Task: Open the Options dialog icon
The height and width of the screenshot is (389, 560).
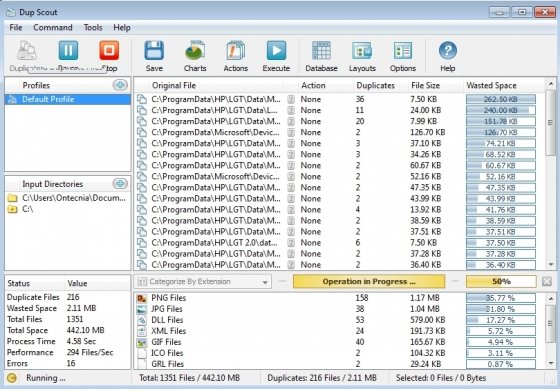Action: [x=402, y=51]
